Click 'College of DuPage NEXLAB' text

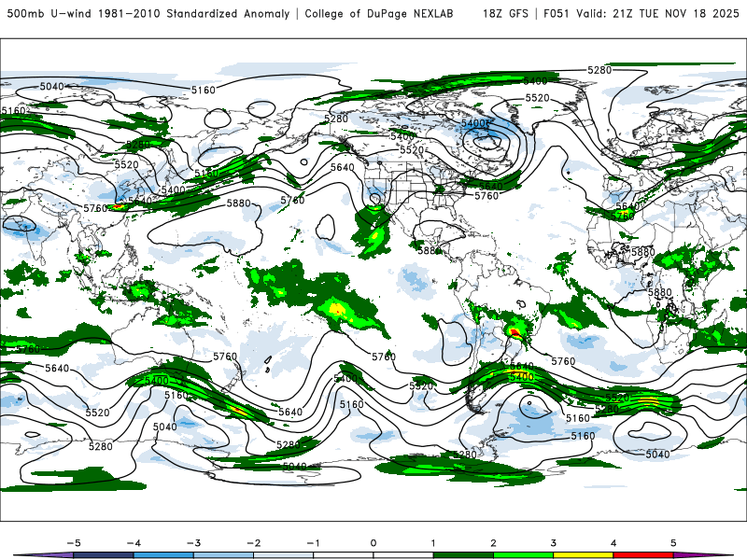click(x=379, y=13)
